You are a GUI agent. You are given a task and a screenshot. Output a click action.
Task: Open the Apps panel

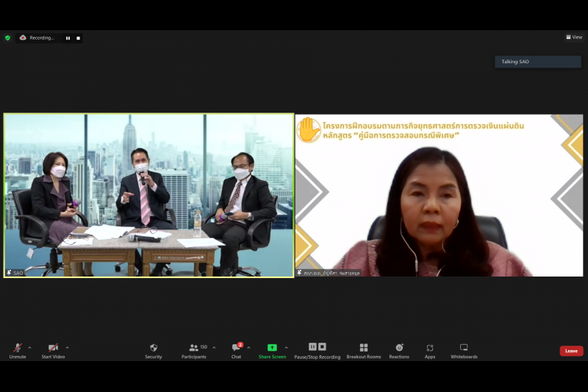pos(430,350)
